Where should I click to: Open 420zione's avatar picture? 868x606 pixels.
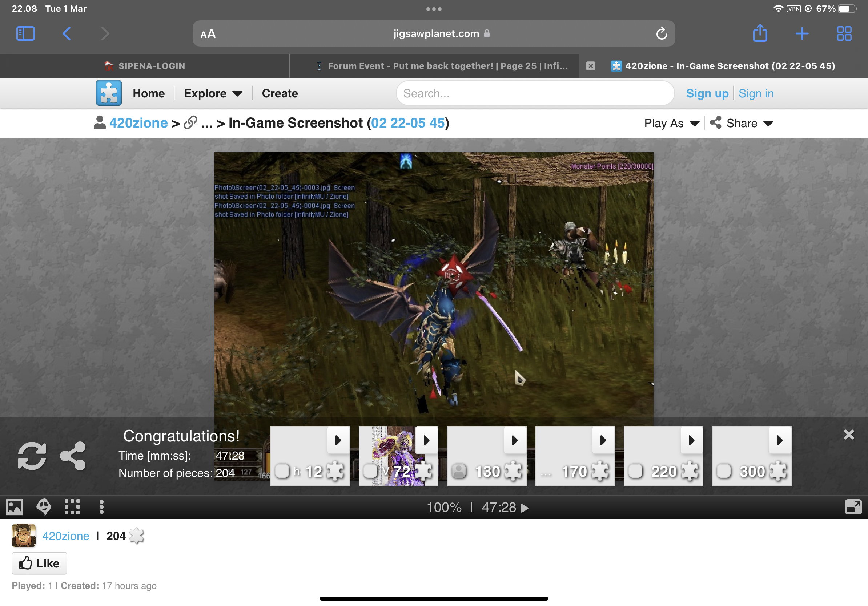coord(23,536)
